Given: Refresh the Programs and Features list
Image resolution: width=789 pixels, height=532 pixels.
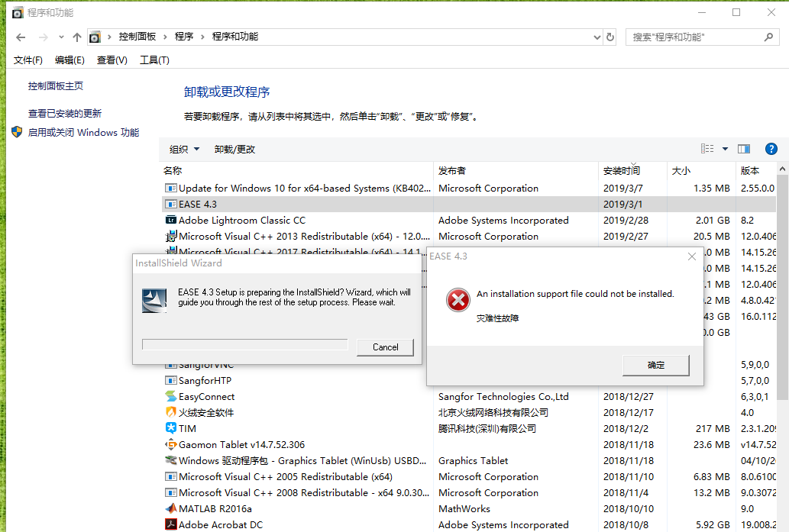Looking at the screenshot, I should [610, 37].
